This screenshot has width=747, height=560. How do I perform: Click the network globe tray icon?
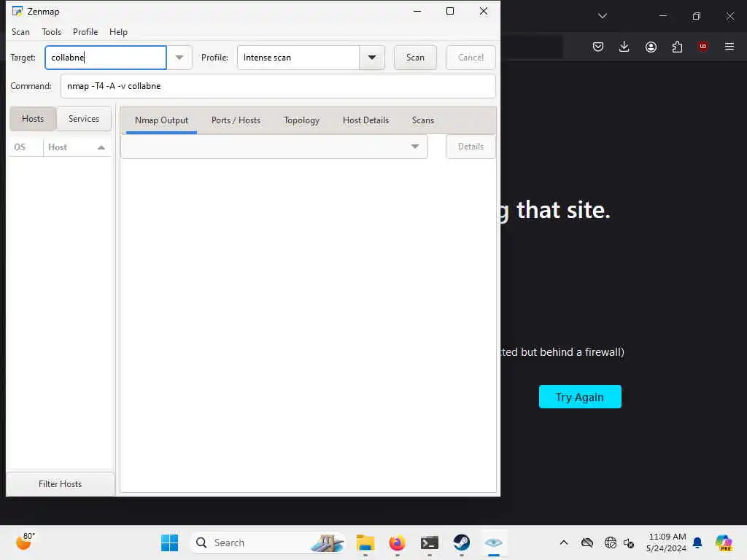coord(610,542)
